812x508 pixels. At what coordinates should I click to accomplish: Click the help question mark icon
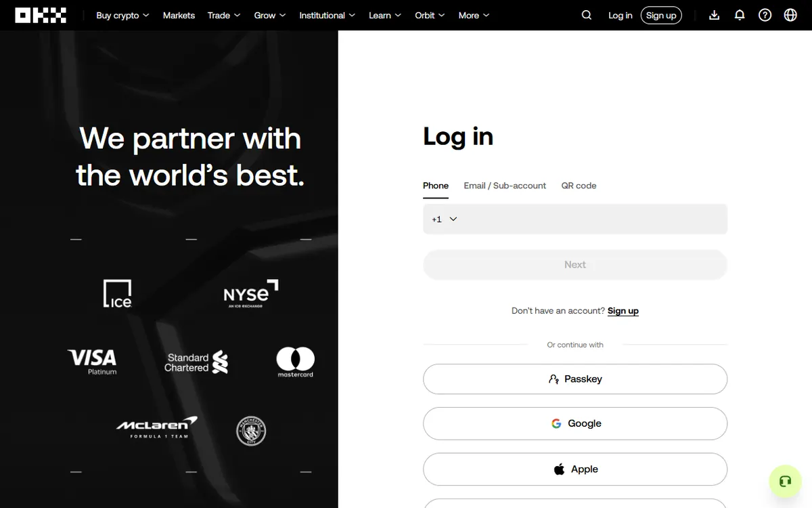[765, 15]
